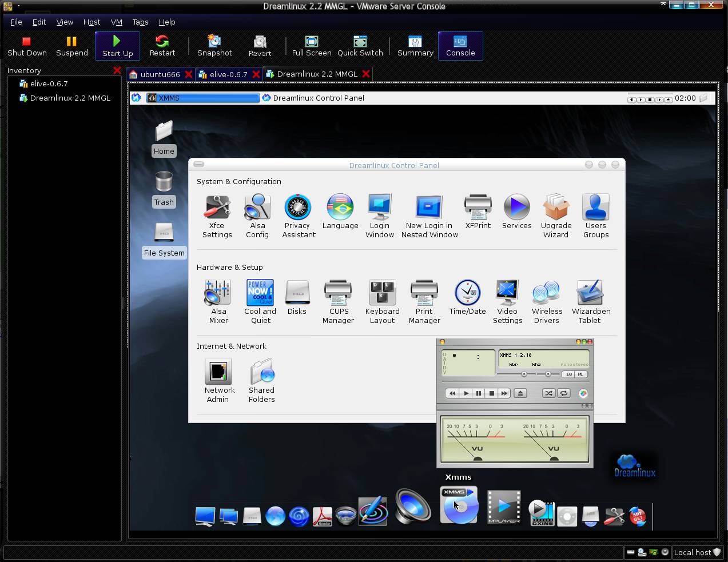Click the Xmms icon in the dock
Screen dimensions: 728x562
pyautogui.click(x=459, y=505)
